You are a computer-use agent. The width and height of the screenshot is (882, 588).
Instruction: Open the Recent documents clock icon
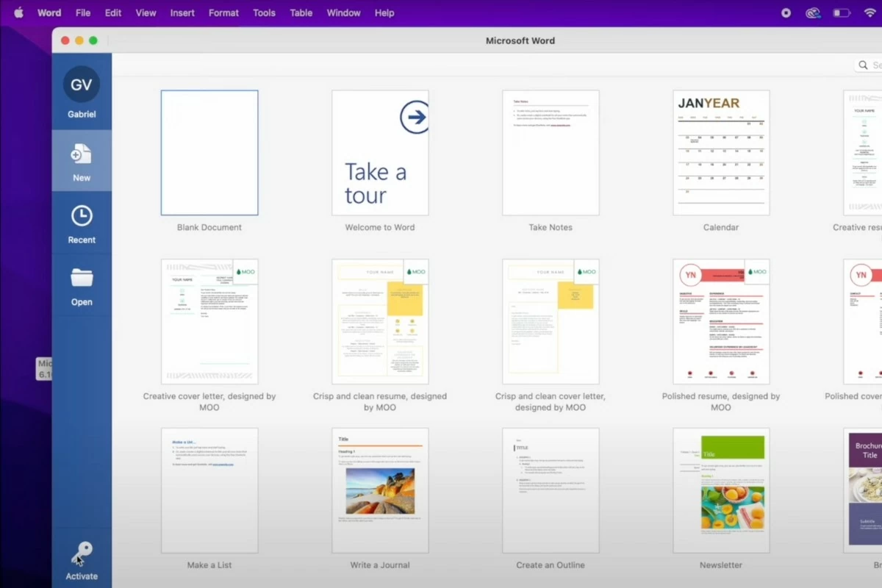[x=82, y=216]
